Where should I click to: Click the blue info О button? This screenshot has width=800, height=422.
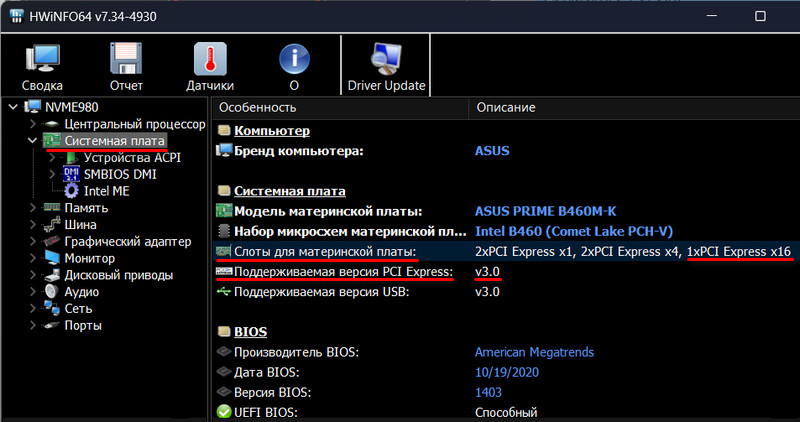(x=294, y=67)
